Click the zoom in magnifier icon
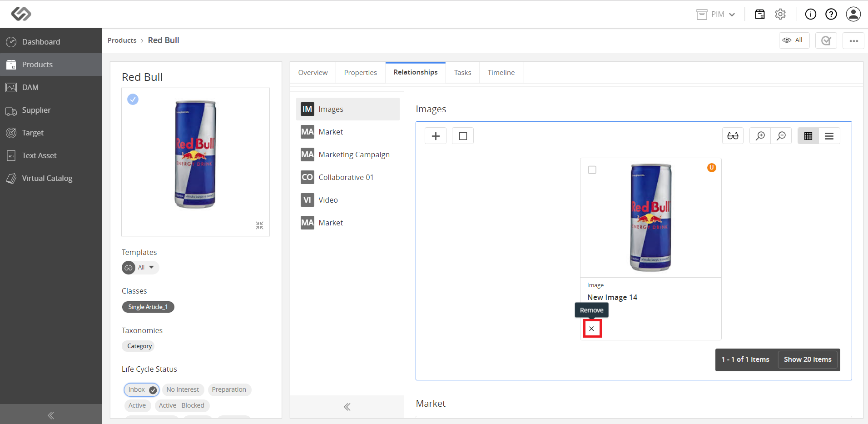This screenshot has width=868, height=424. [x=760, y=136]
